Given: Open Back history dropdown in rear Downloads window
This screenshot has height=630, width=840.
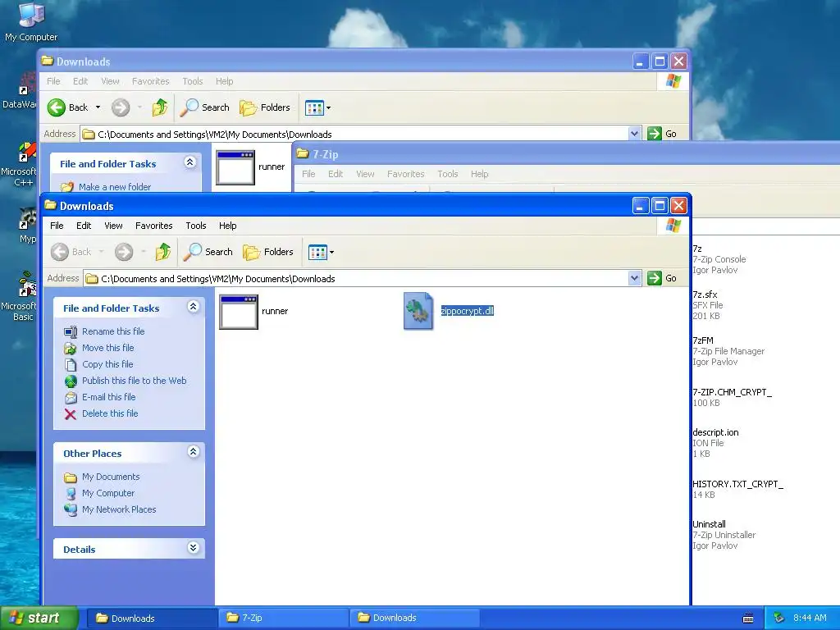Looking at the screenshot, I should coord(98,107).
